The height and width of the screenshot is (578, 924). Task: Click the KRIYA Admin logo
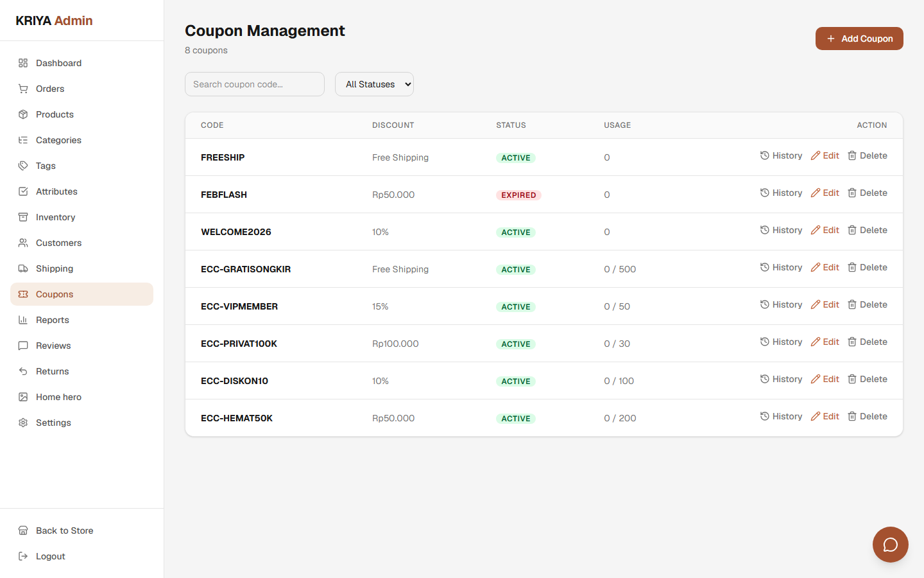tap(54, 21)
